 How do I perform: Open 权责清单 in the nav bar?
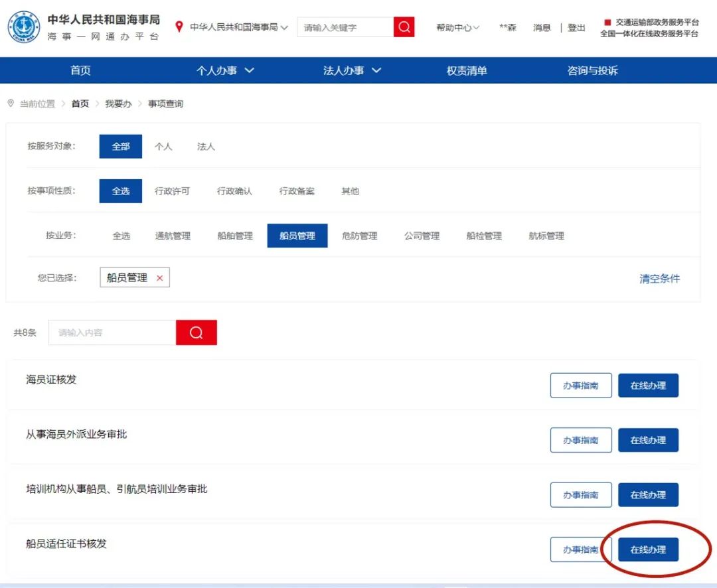tap(467, 70)
